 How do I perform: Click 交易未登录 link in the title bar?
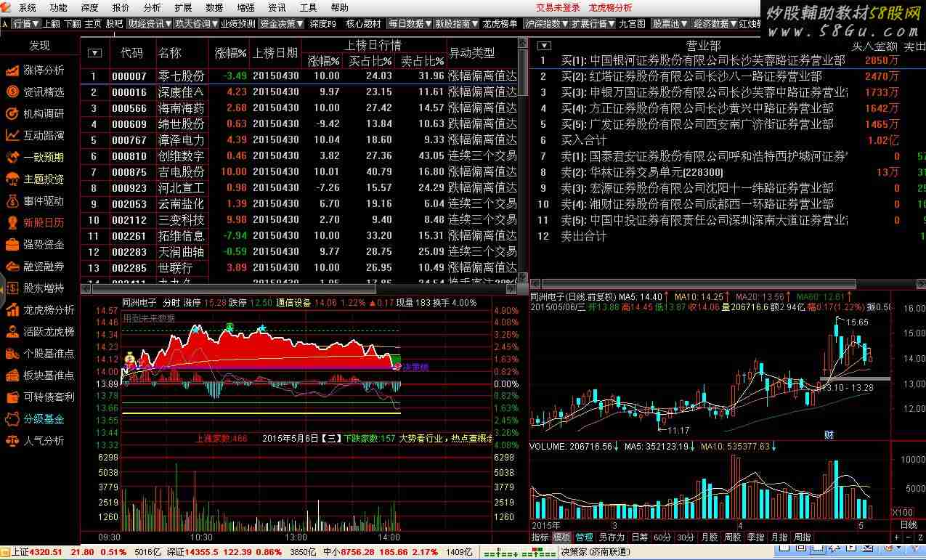pos(559,8)
